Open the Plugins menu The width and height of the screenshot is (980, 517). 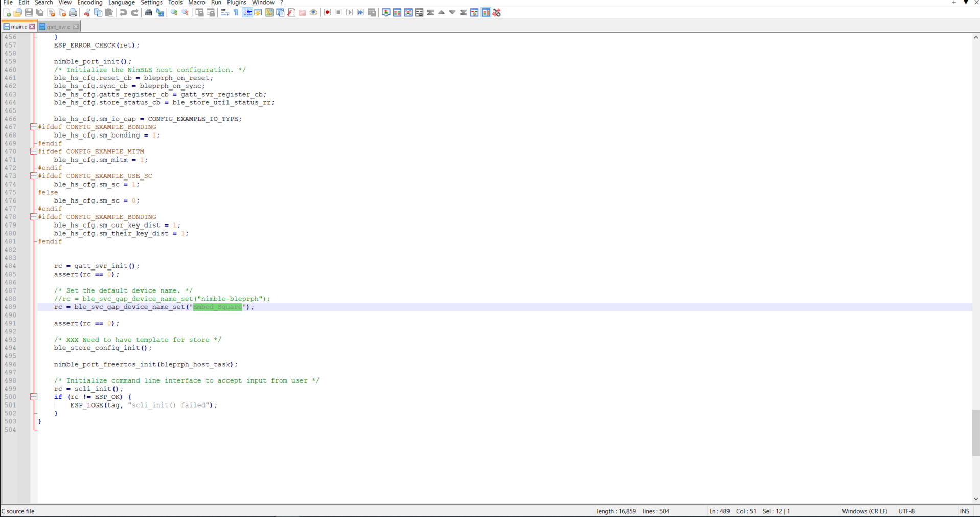click(x=237, y=3)
